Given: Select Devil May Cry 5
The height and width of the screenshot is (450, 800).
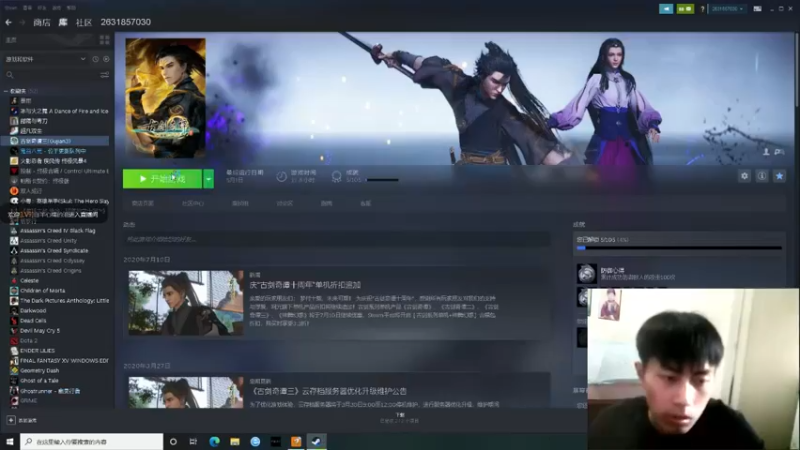Looking at the screenshot, I should (x=40, y=331).
